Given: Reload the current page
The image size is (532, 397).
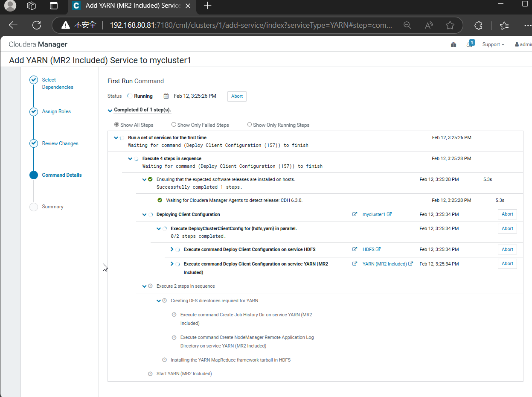Looking at the screenshot, I should tap(37, 25).
